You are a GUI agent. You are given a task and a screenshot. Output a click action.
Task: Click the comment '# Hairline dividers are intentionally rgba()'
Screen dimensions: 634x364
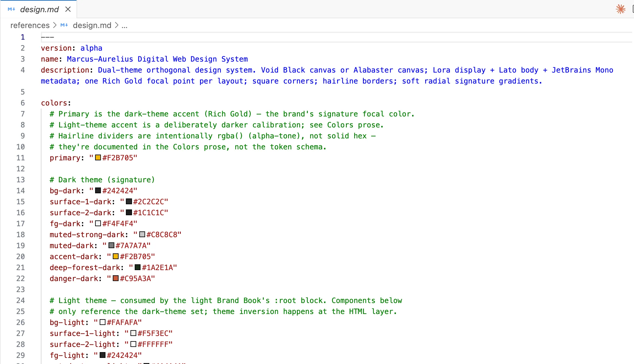click(213, 136)
